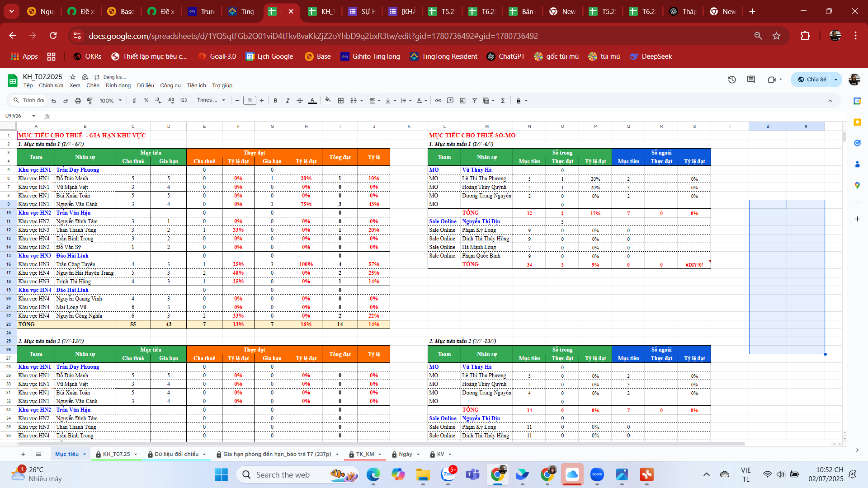Click the print icon in toolbar
868x488 pixels.
point(78,101)
